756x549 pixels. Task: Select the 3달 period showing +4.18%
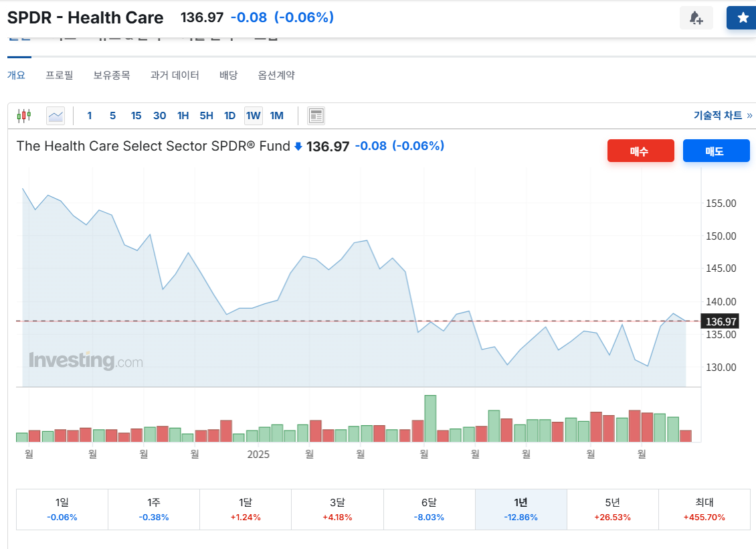pyautogui.click(x=337, y=509)
